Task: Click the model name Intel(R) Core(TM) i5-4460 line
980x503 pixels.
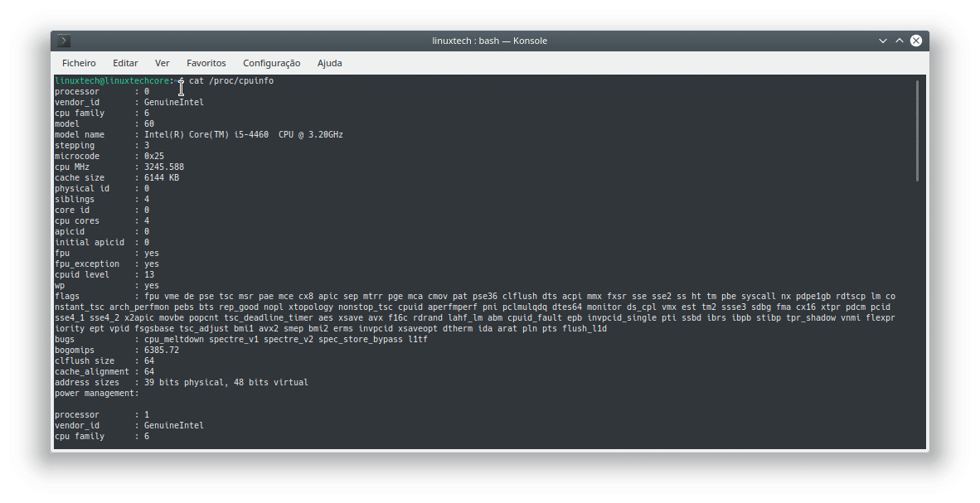Action: tap(199, 135)
